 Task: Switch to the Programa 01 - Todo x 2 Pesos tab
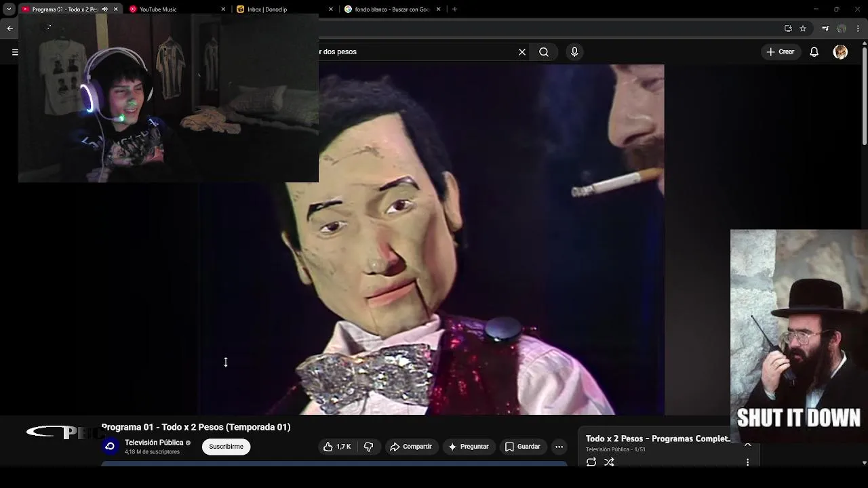pyautogui.click(x=64, y=9)
